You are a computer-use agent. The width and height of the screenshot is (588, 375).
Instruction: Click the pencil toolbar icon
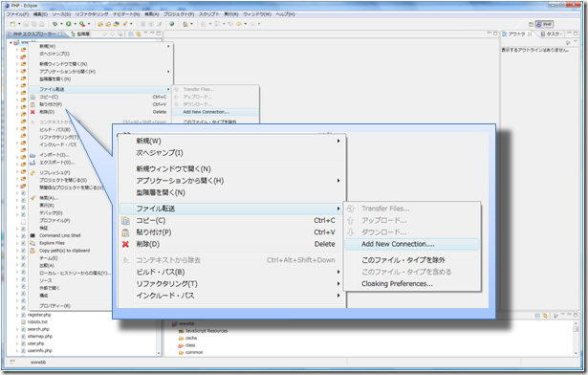pos(159,24)
